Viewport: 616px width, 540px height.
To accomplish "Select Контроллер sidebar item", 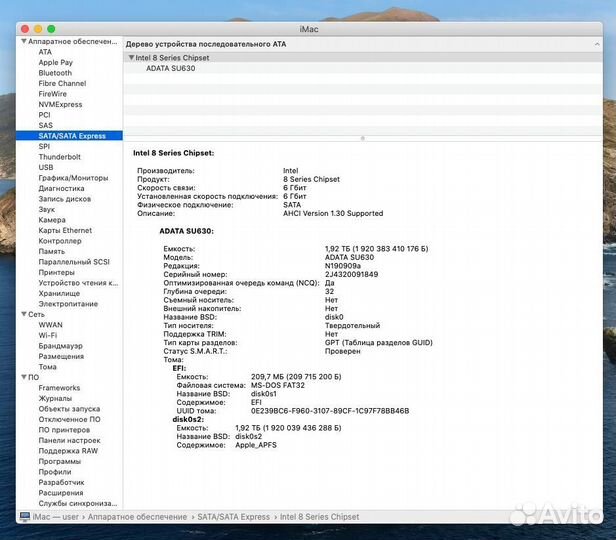I will click(x=60, y=241).
